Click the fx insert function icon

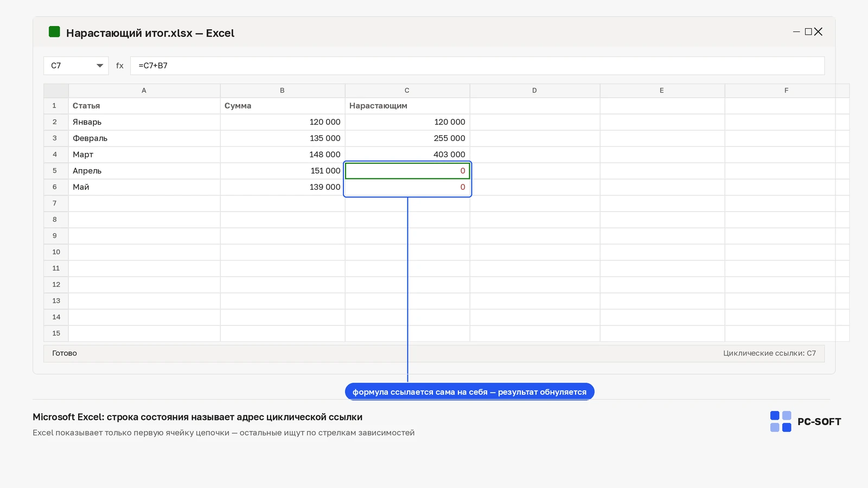pyautogui.click(x=120, y=66)
